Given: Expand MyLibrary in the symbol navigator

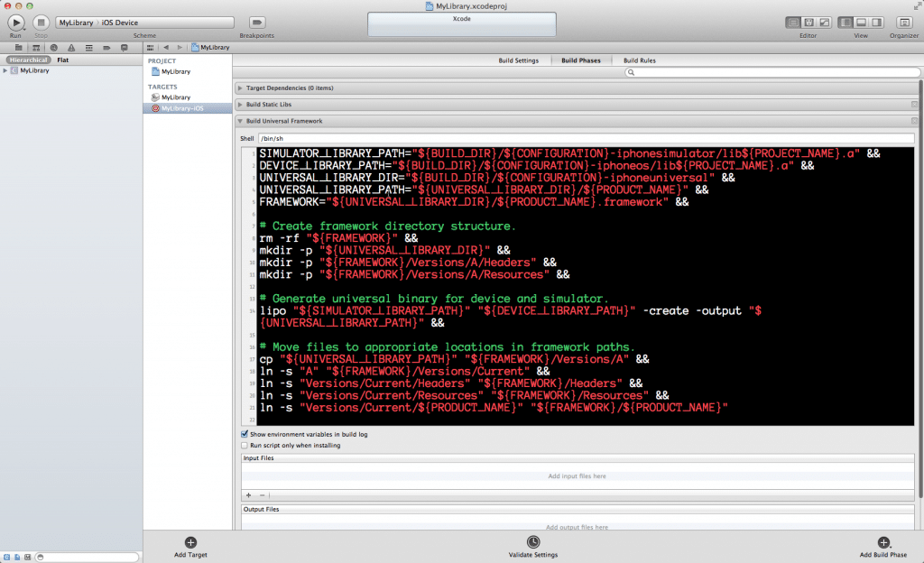Looking at the screenshot, I should tap(5, 70).
